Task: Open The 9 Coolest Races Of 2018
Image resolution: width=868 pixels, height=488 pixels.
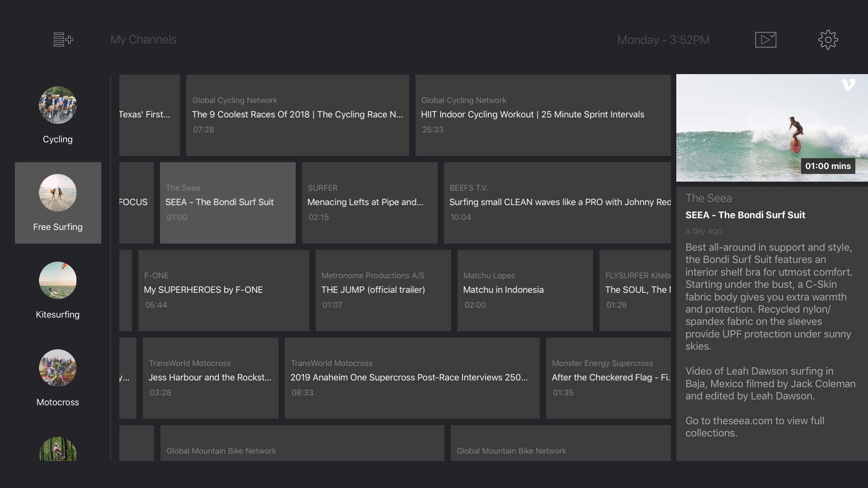Action: click(x=297, y=115)
